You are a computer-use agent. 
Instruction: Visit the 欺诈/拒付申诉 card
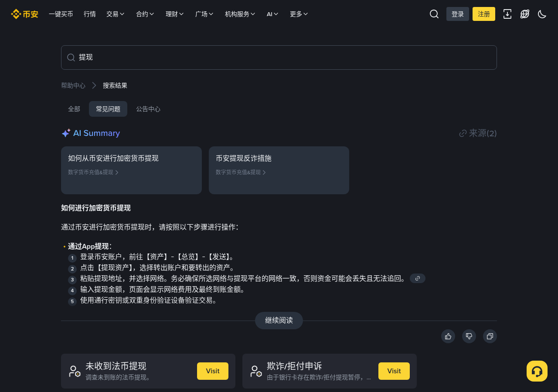(394, 371)
